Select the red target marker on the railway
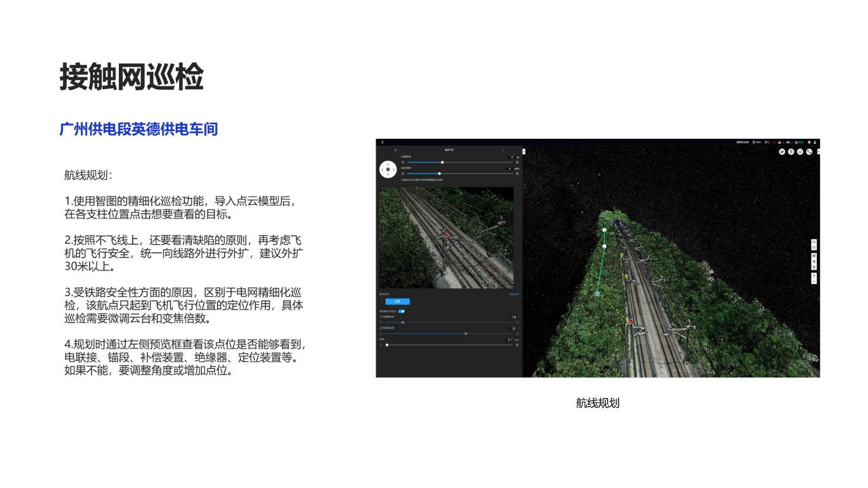Screen dimensions: 868x488 [x=631, y=321]
